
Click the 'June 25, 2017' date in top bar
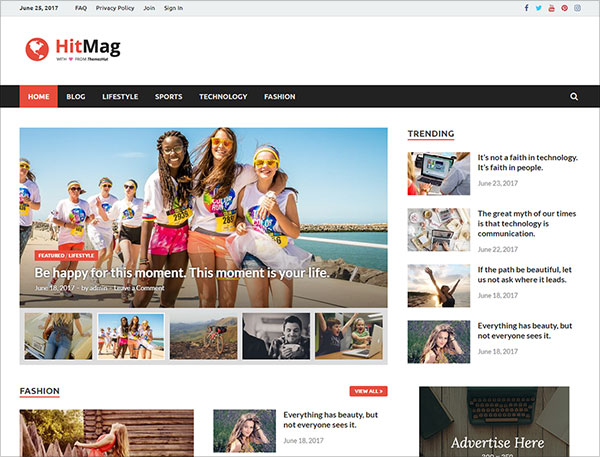(x=39, y=8)
